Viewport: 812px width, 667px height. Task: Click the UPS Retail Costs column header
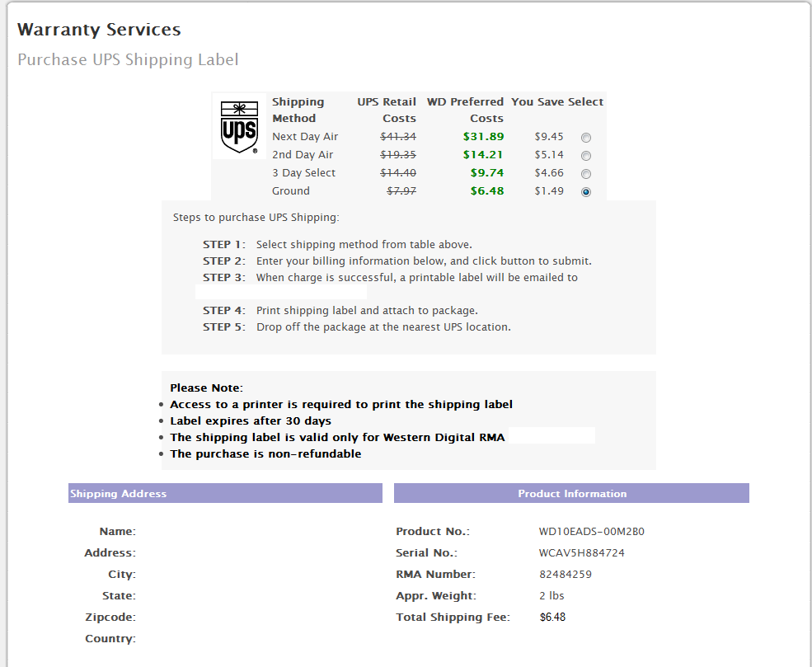(x=387, y=110)
